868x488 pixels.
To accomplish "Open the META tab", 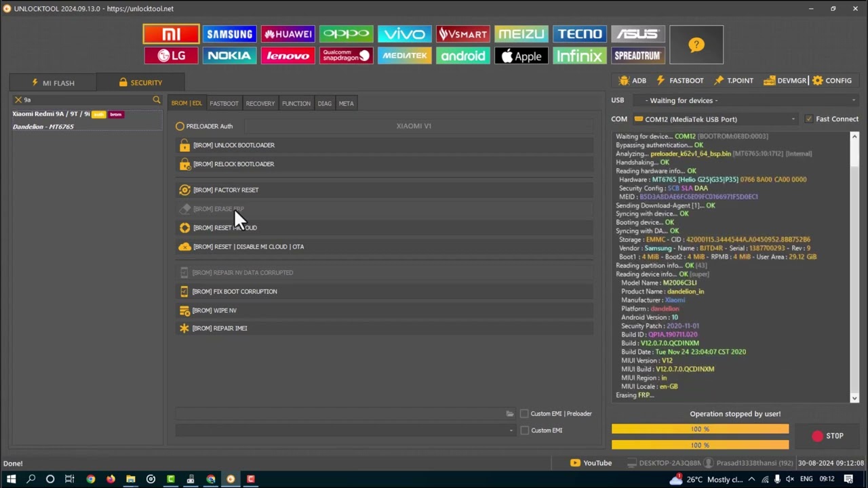I will (x=346, y=104).
